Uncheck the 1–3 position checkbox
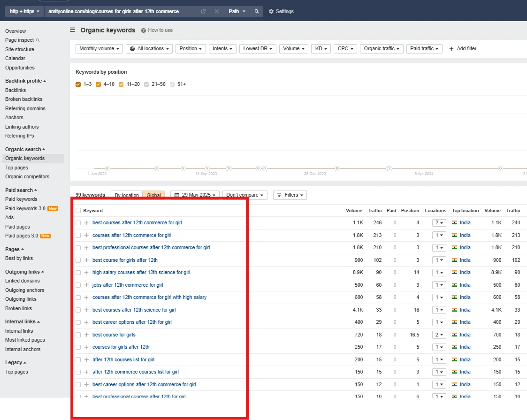 [78, 84]
